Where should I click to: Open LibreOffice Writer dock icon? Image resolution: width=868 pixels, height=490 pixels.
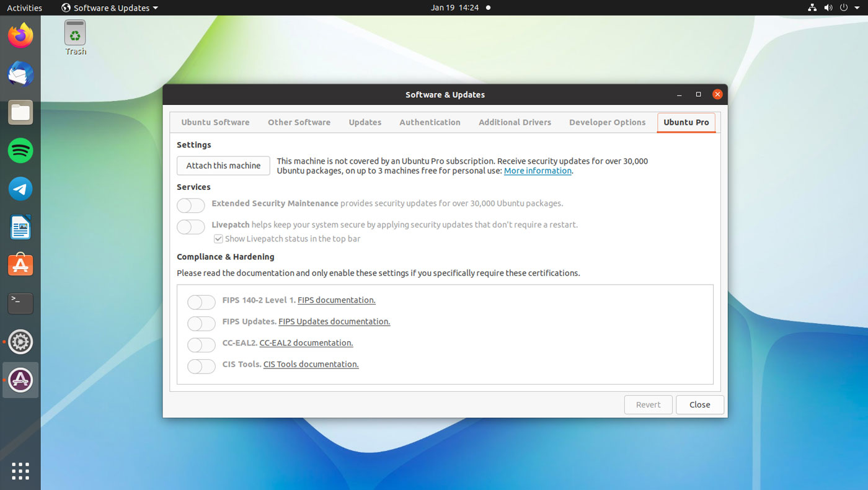(x=20, y=228)
